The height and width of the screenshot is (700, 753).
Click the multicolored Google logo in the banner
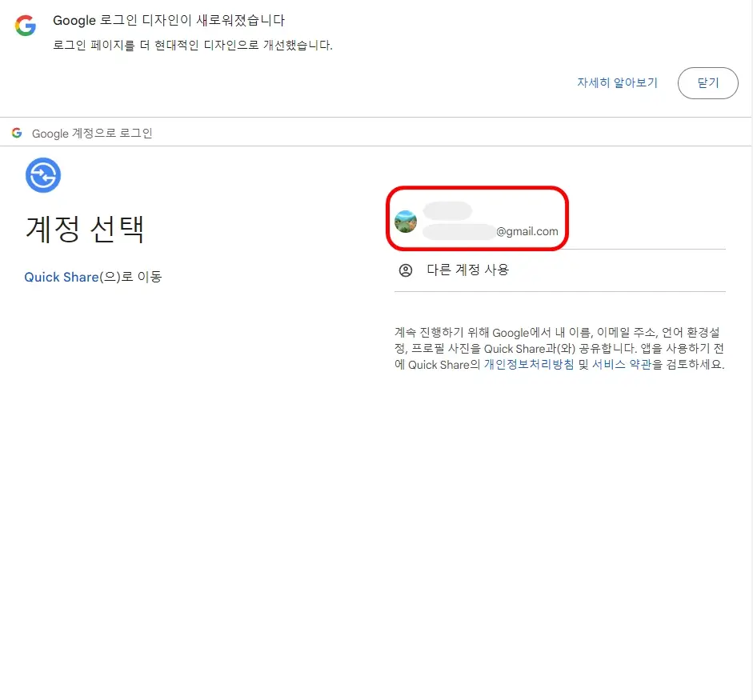(x=25, y=25)
